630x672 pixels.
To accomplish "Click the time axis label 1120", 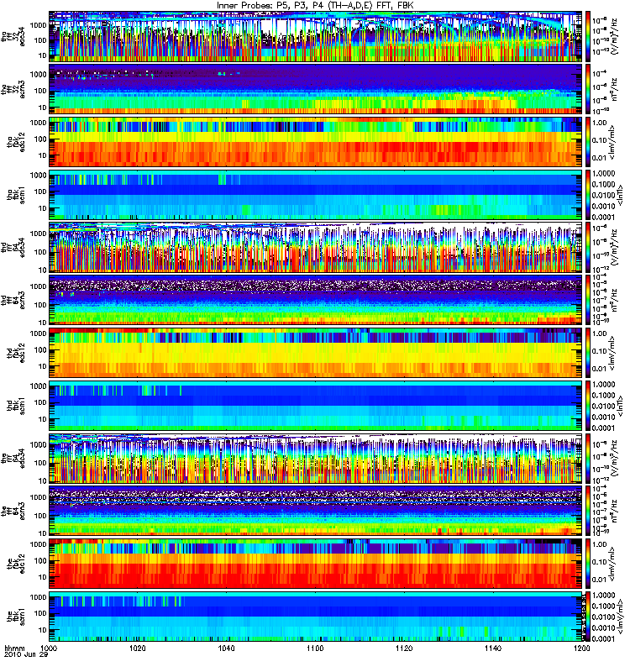I will 404,648.
